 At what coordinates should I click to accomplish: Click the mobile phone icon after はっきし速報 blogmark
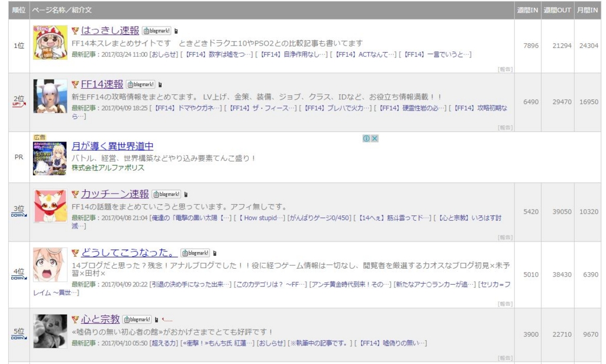[176, 31]
